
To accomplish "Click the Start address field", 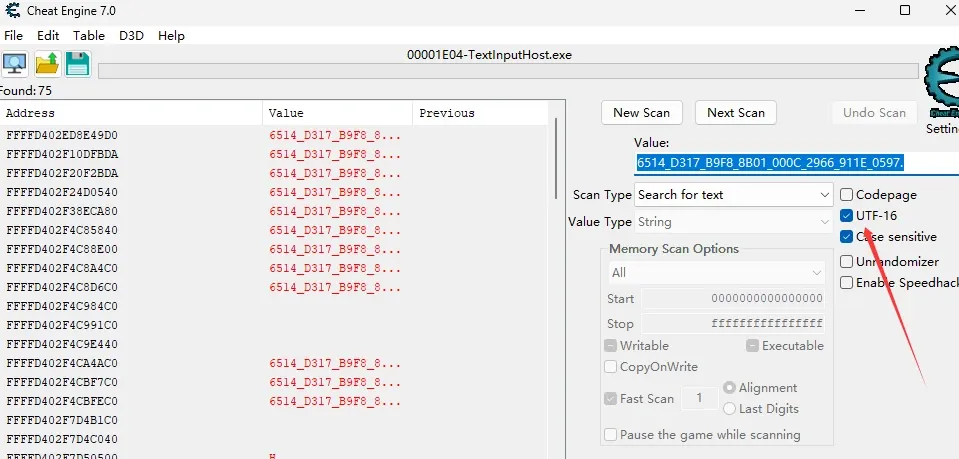I will [733, 299].
